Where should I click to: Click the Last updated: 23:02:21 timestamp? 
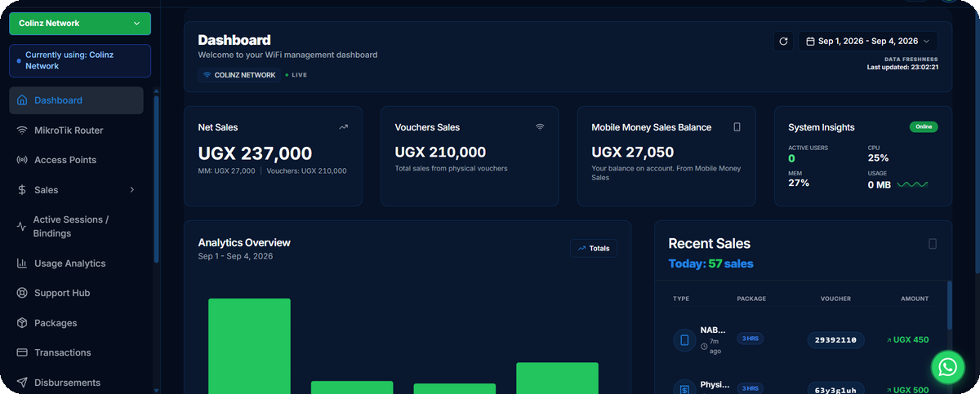click(x=902, y=67)
